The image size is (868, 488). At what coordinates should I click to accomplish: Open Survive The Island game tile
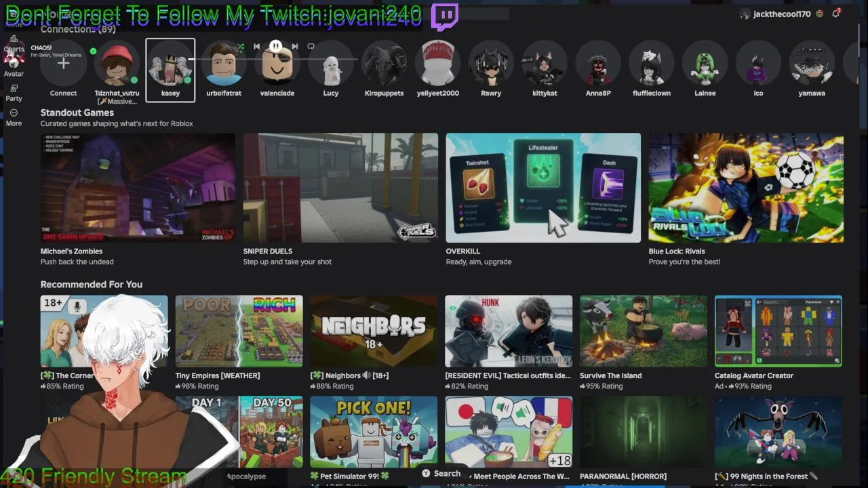tap(644, 331)
